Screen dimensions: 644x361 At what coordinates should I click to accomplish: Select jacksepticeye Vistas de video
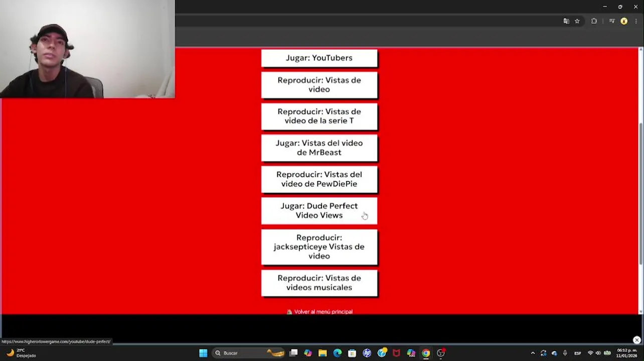(319, 247)
